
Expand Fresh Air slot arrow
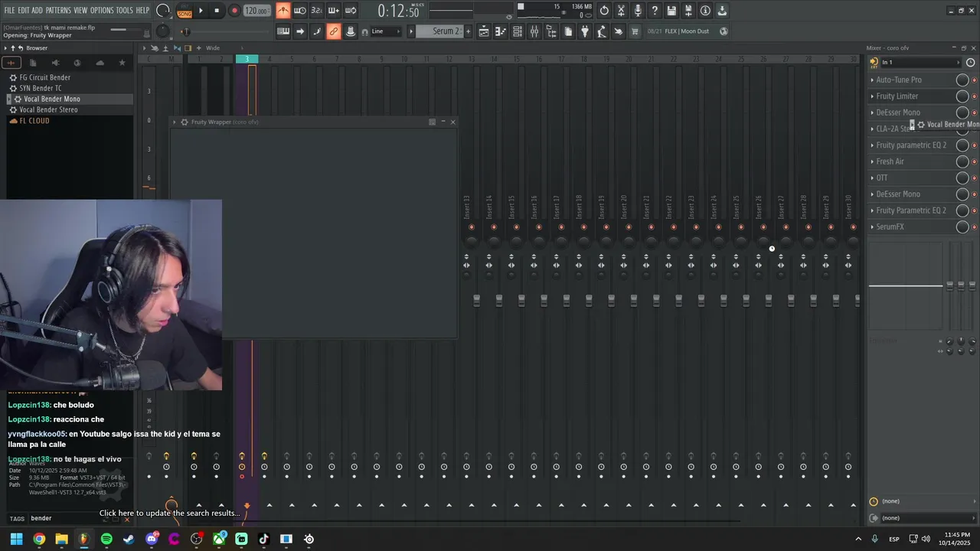tap(872, 161)
